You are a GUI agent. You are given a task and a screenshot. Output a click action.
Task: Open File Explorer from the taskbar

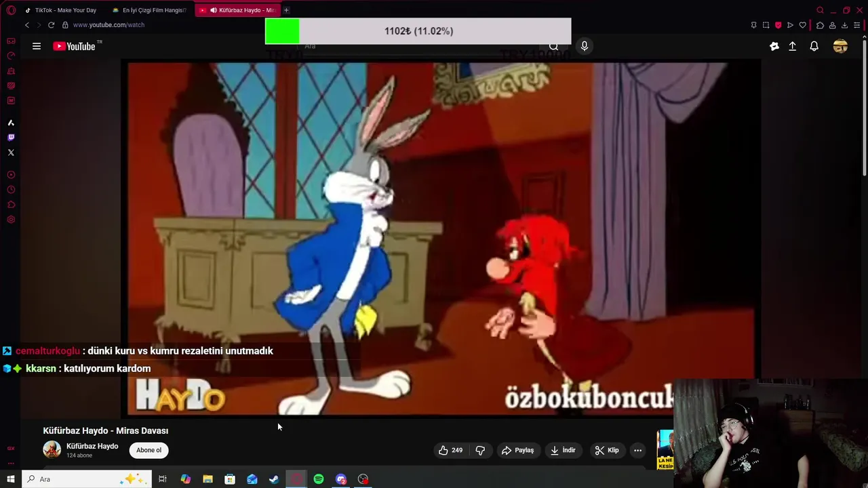208,479
